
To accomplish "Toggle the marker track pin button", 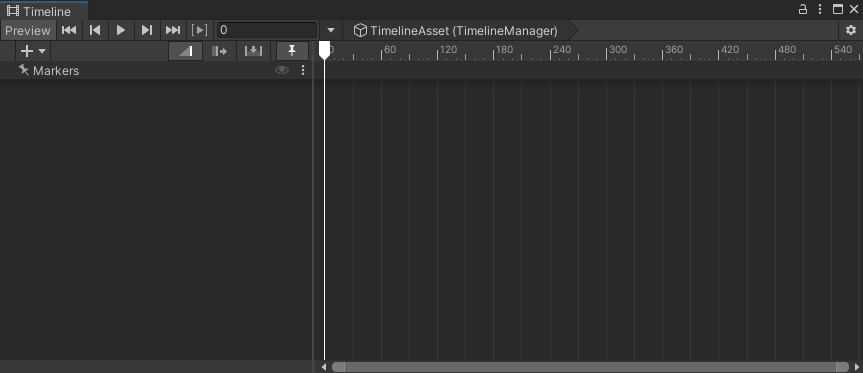I will pos(292,51).
